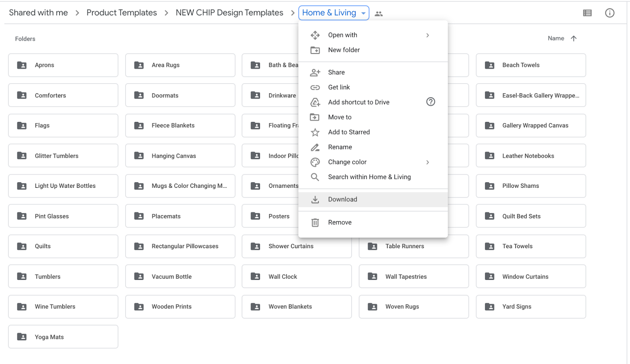Expand the Change color submenu
The height and width of the screenshot is (364, 630).
428,162
